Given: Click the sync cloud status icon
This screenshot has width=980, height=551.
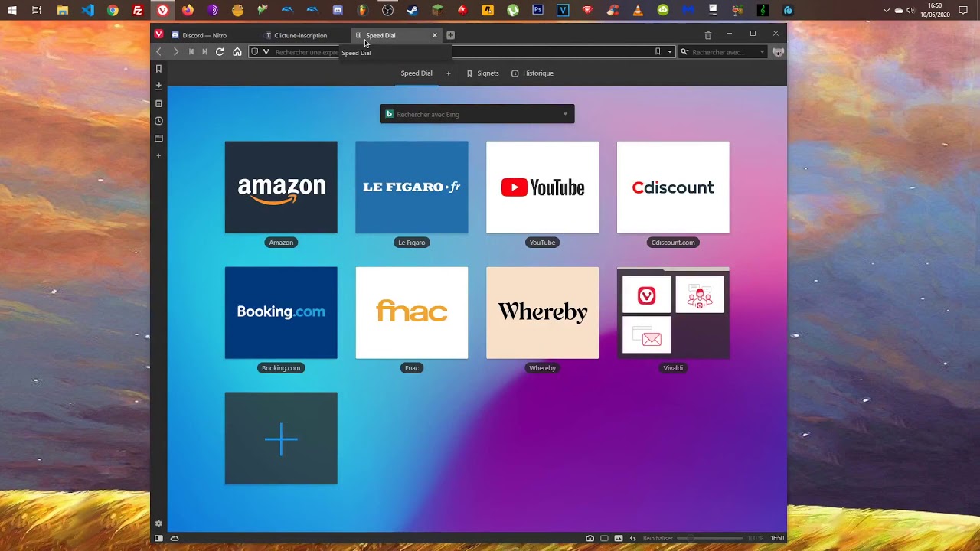Looking at the screenshot, I should tap(175, 539).
